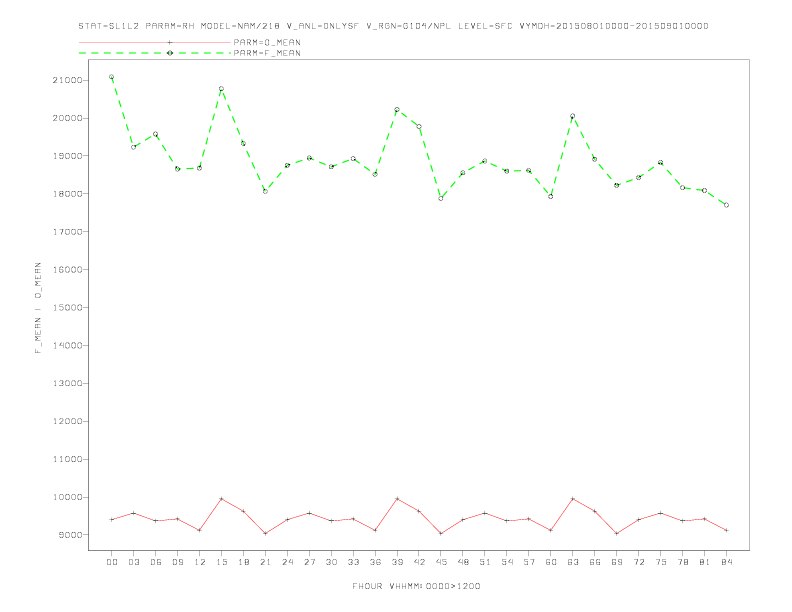This screenshot has height=612, width=792.
Task: Click the 21 forecast hour x-axis label
Action: (x=265, y=562)
